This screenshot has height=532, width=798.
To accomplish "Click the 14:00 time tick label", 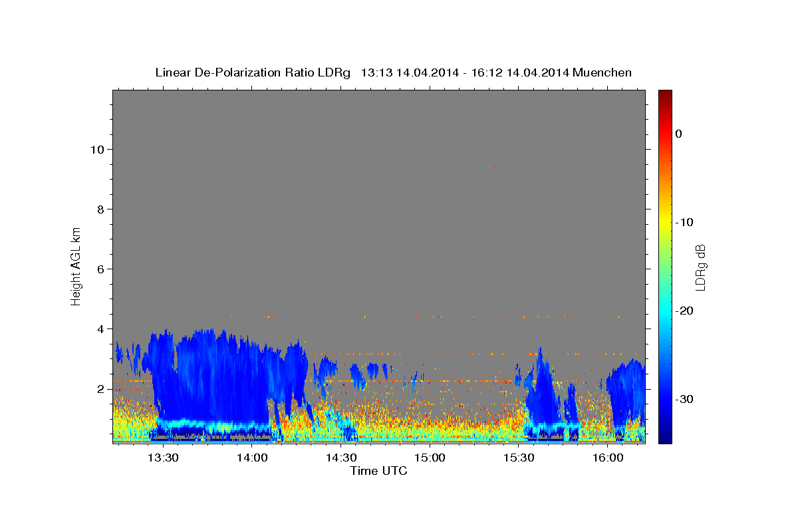I will [252, 458].
